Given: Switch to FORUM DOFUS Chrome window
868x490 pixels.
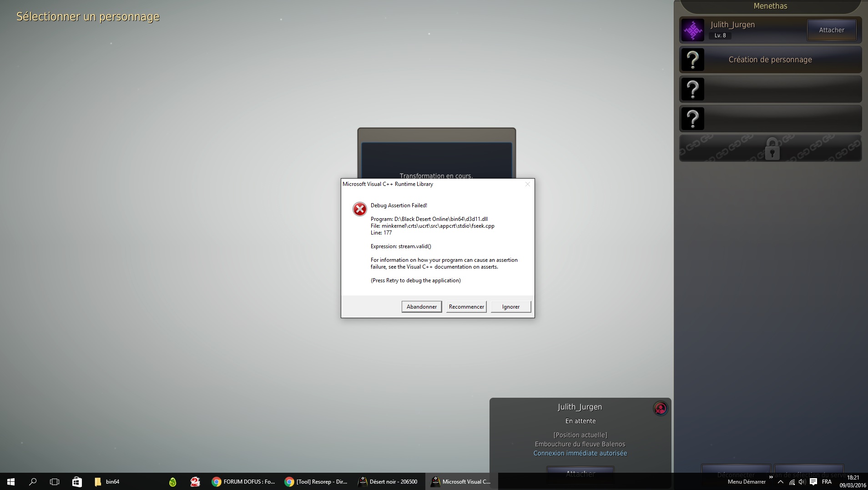Looking at the screenshot, I should pyautogui.click(x=243, y=482).
